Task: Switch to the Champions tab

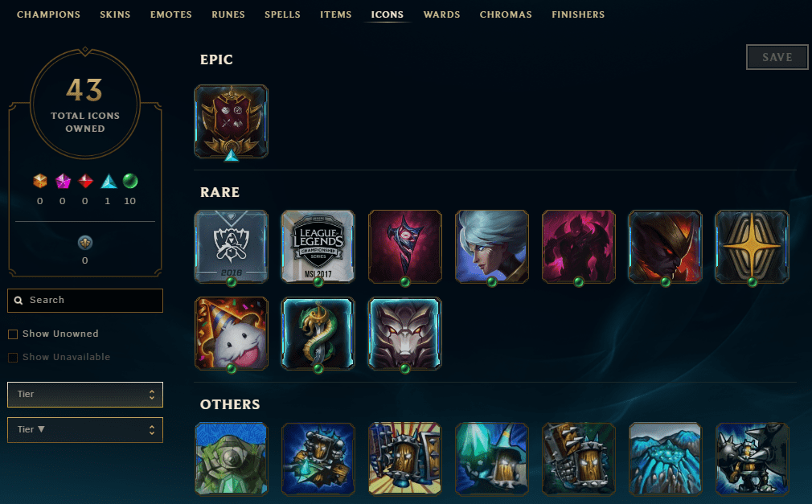Action: (49, 14)
